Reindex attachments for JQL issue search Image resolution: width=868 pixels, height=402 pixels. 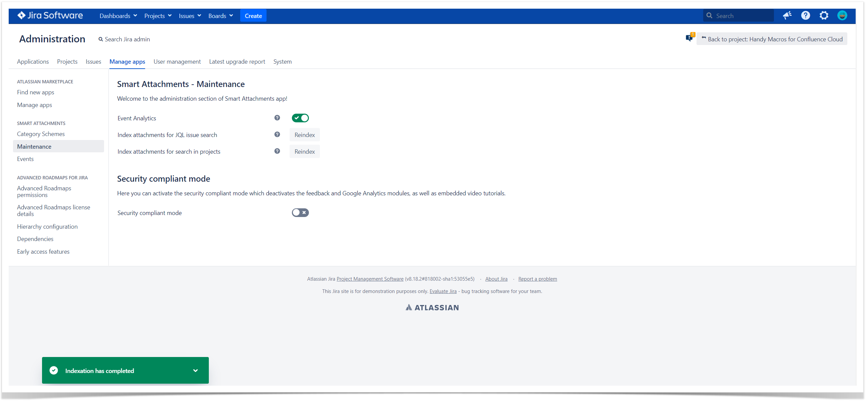[304, 135]
